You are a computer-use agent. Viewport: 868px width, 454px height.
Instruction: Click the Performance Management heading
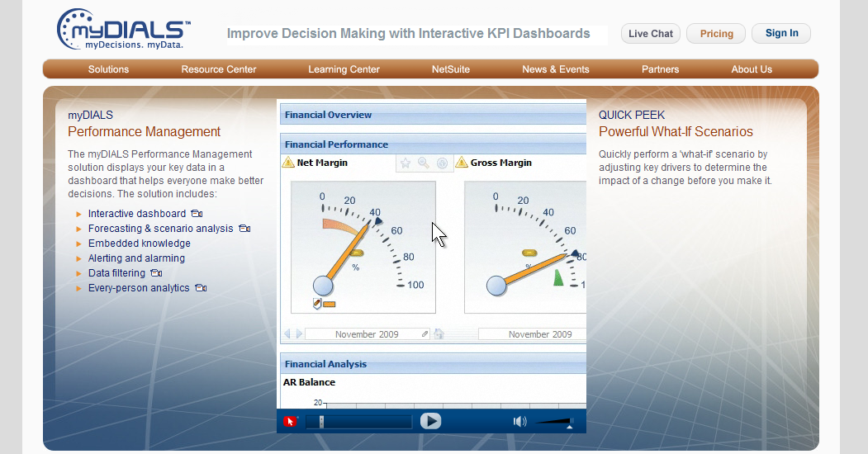144,131
